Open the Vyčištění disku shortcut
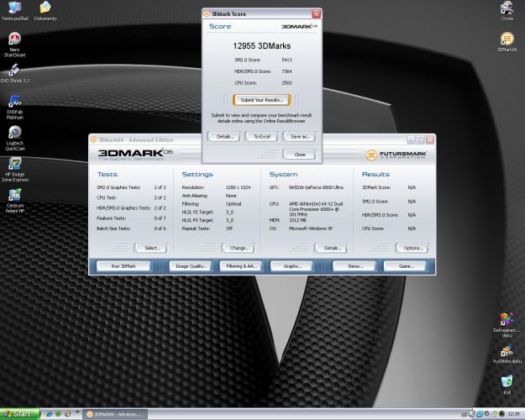The image size is (525, 420). pos(507,354)
